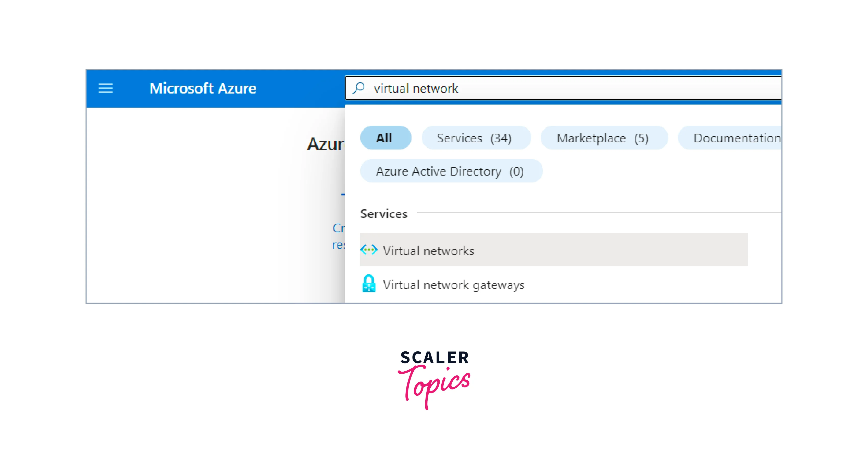
Task: Click the partially hidden Azure heading
Action: [325, 144]
